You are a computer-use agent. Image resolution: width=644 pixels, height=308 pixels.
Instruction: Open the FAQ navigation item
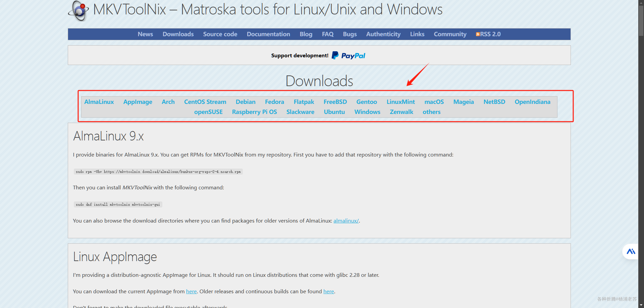tap(328, 34)
